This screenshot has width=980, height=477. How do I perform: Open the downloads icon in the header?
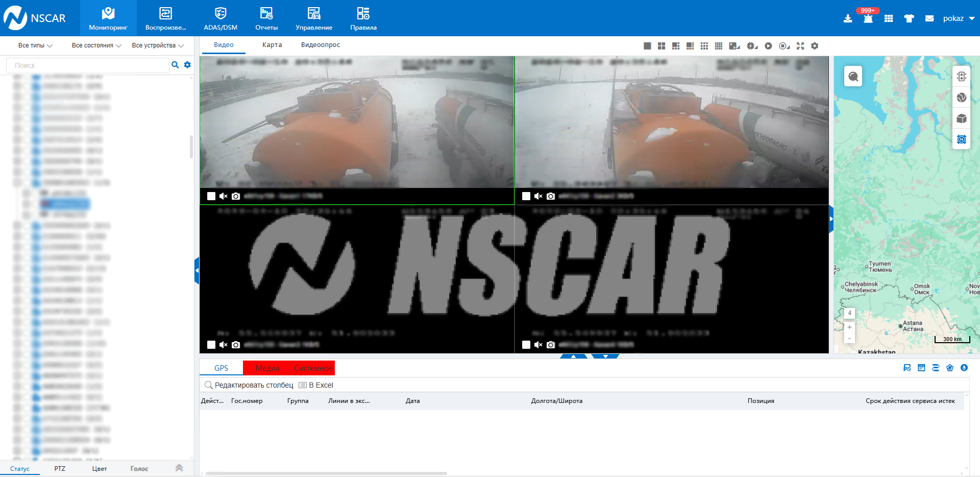(848, 18)
